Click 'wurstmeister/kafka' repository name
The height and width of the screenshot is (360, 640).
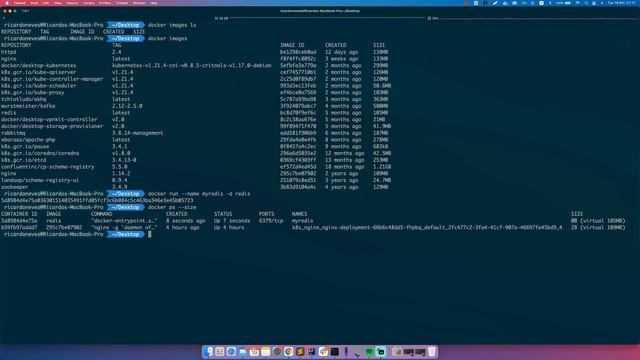pyautogui.click(x=28, y=106)
